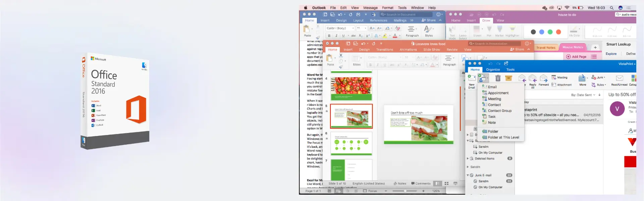Click the Word feedback smiley icon
The image size is (644, 201).
438,14
